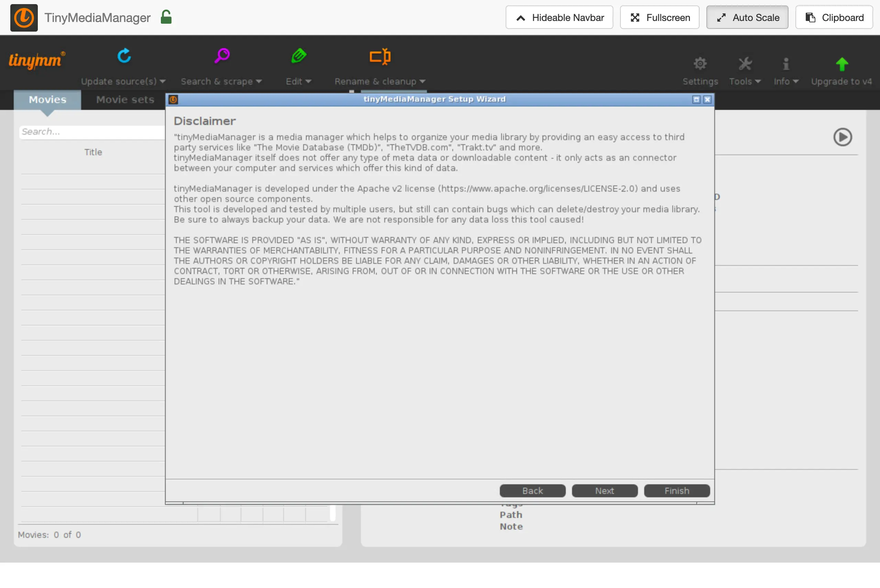Click the orange Rename & cleanup icon

coord(380,57)
